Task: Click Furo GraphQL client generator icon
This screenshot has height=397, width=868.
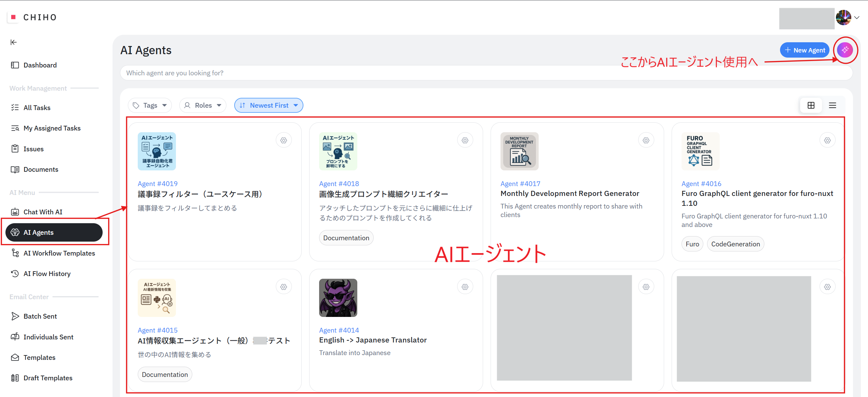Action: tap(700, 151)
